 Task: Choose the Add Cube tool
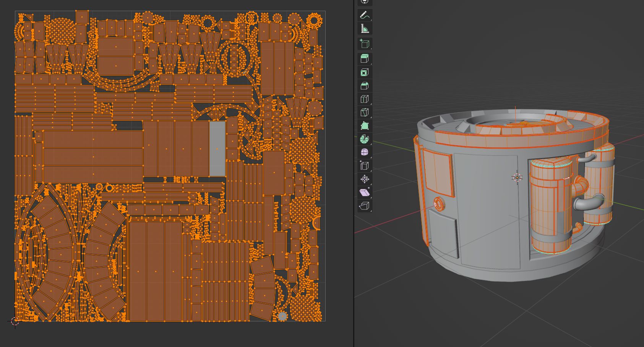tap(364, 44)
